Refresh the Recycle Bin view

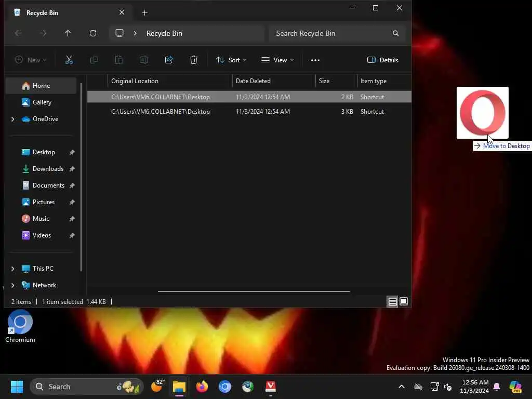click(x=93, y=33)
